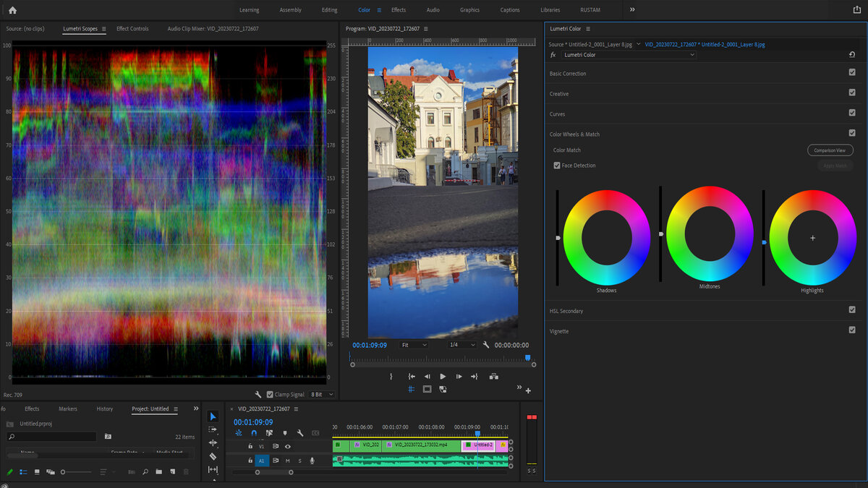Open the 8 Bit scope dropdown
Viewport: 868px width, 488px height.
click(x=322, y=395)
